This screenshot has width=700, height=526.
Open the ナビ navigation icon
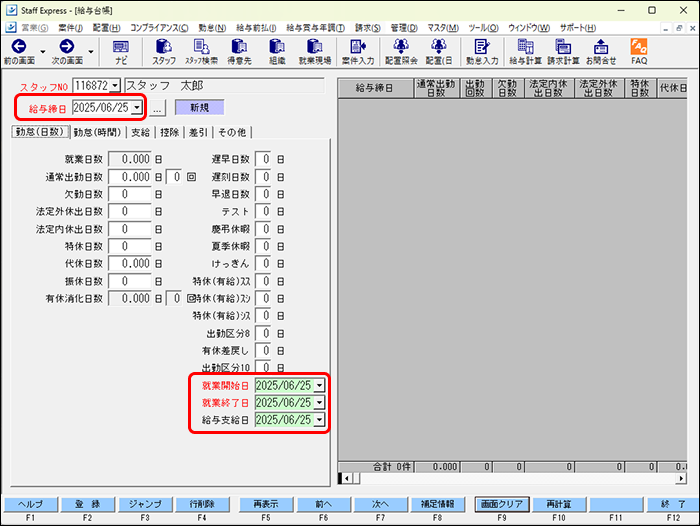pos(121,52)
